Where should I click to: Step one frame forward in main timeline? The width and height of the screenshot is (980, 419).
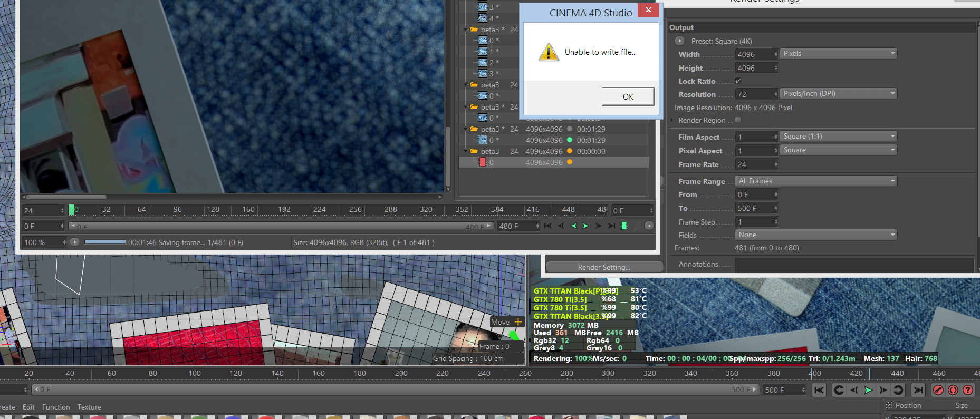(883, 390)
